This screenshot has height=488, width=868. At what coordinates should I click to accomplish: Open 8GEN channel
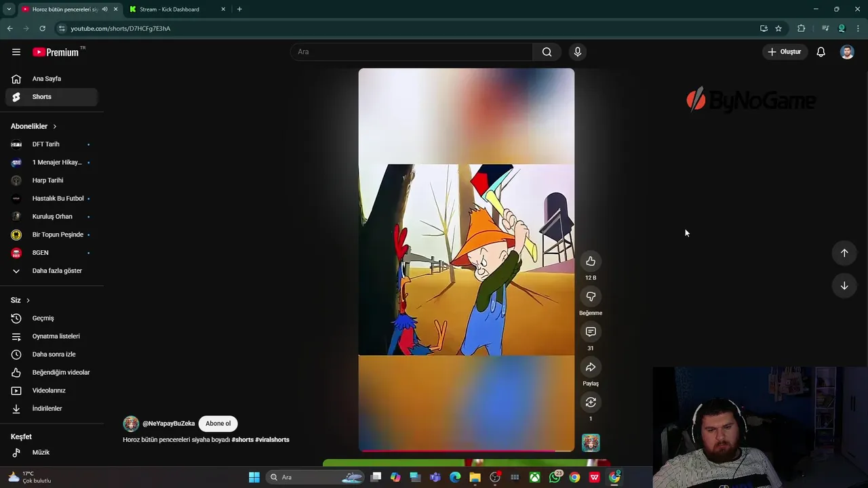click(x=52, y=253)
